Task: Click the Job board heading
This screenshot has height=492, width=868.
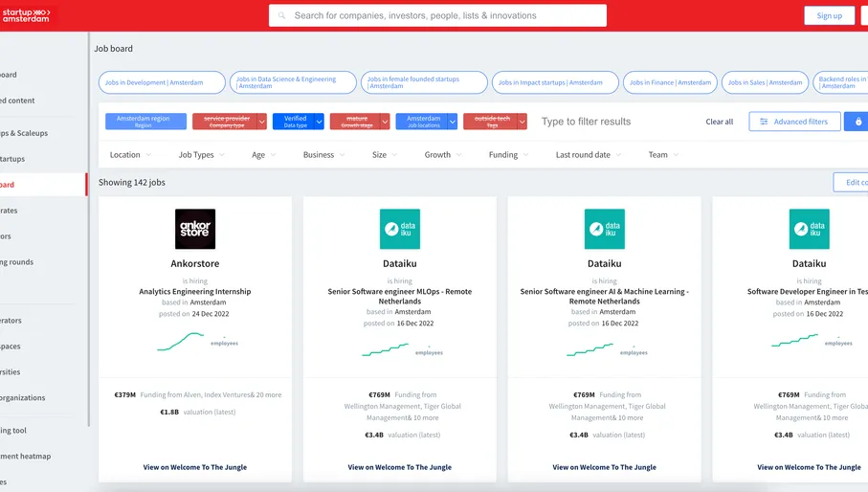Action: pos(114,49)
